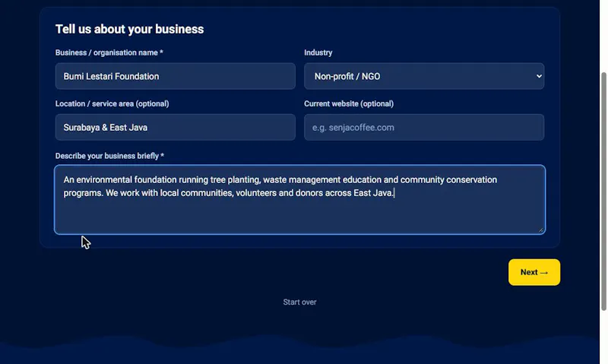Click the Start over link

[x=299, y=302]
